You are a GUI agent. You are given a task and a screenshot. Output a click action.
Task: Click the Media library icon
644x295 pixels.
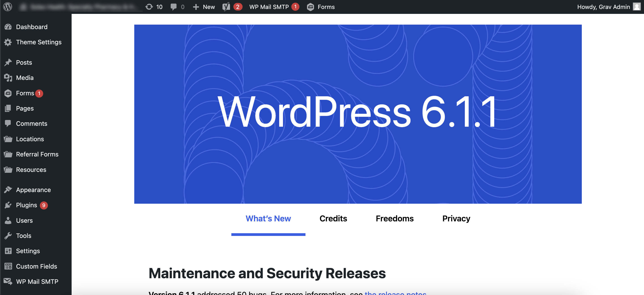[x=8, y=78]
